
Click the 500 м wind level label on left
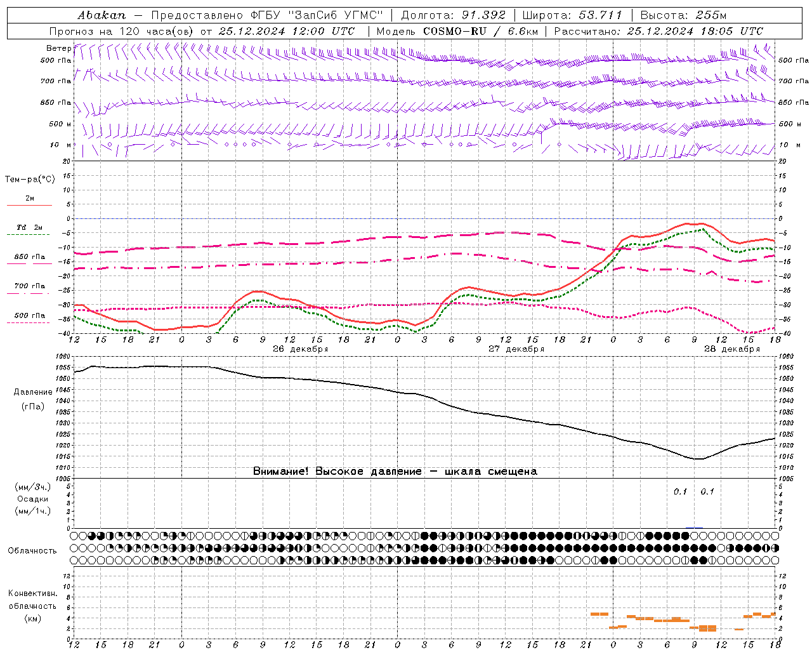click(60, 124)
